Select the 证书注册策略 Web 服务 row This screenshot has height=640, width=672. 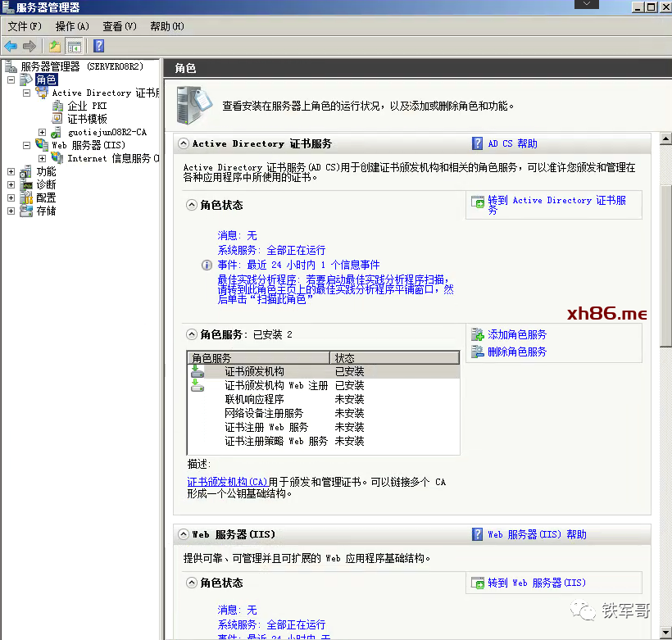(324, 441)
